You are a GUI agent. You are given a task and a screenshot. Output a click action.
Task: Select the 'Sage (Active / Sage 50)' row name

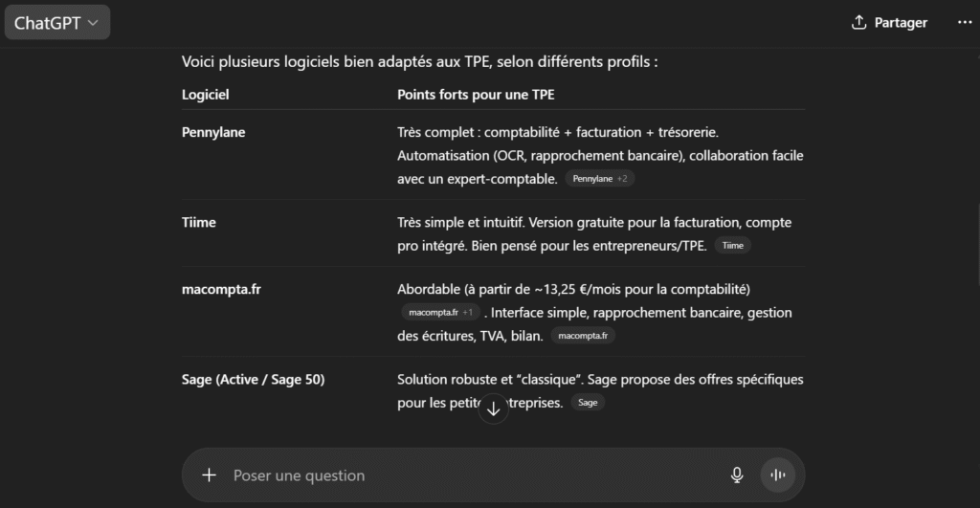[253, 380]
